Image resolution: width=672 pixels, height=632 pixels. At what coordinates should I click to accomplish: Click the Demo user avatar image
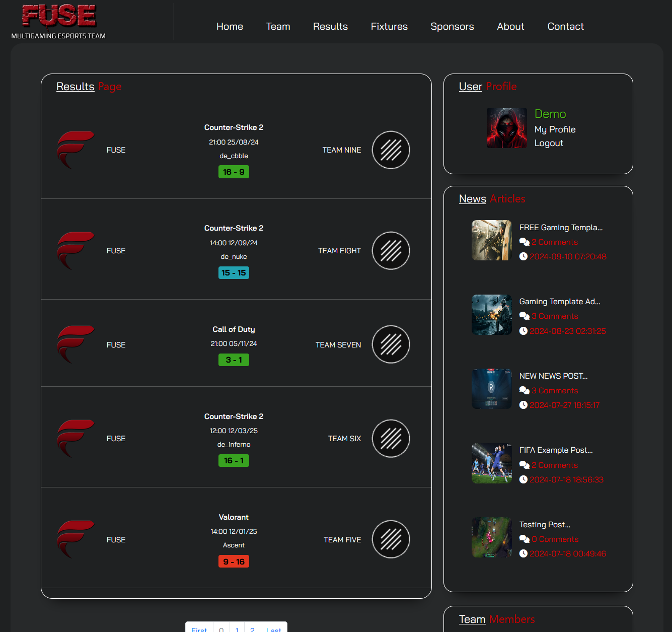[507, 128]
